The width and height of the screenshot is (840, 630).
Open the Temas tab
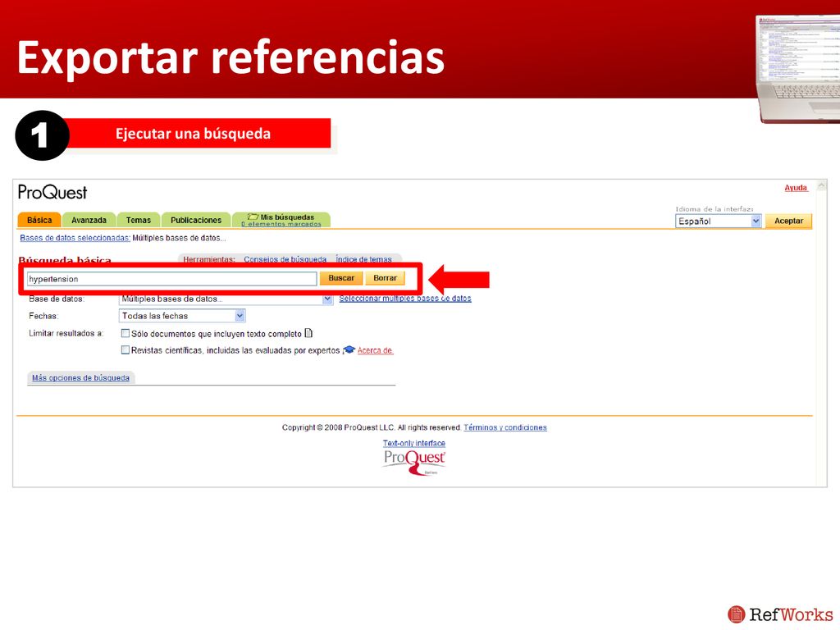pyautogui.click(x=138, y=220)
